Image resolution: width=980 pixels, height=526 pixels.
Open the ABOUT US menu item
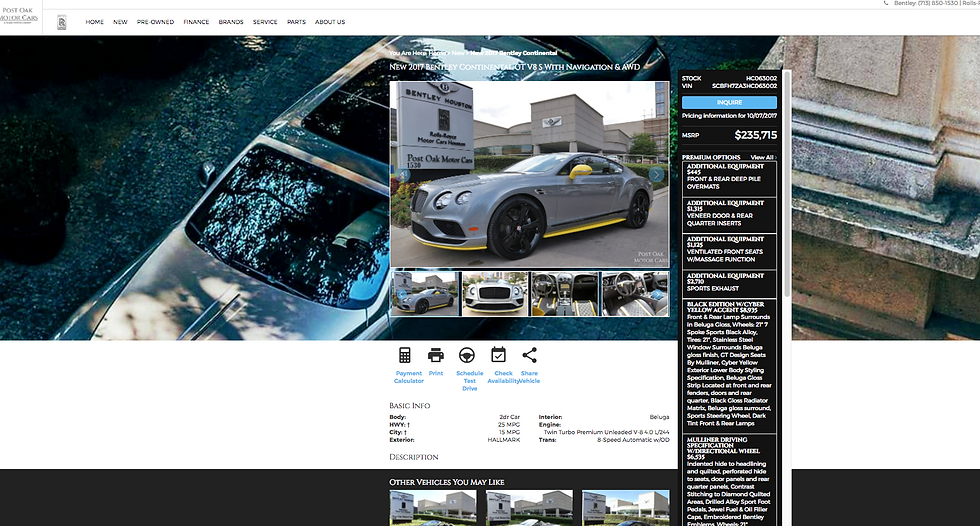pos(330,22)
